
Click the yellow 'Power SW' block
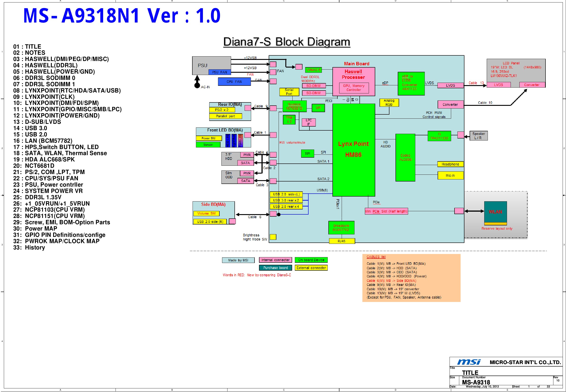point(209,138)
